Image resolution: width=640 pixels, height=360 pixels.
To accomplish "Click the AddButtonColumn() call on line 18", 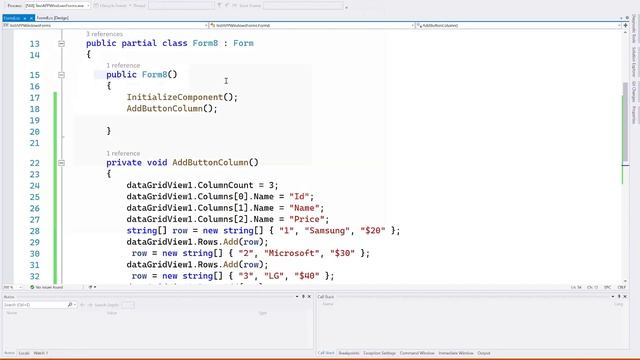I will 172,109.
